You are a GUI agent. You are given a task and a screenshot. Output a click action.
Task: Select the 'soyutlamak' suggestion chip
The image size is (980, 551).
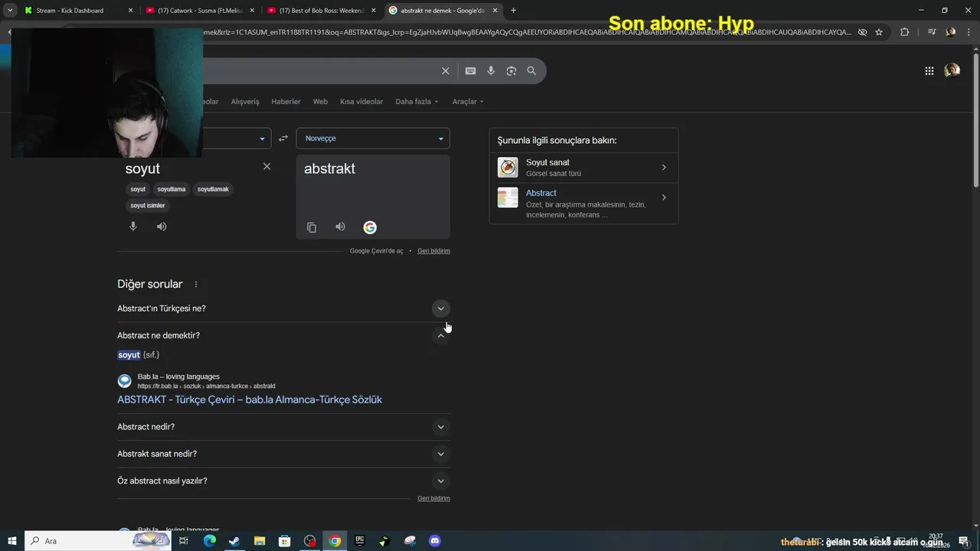click(x=213, y=189)
